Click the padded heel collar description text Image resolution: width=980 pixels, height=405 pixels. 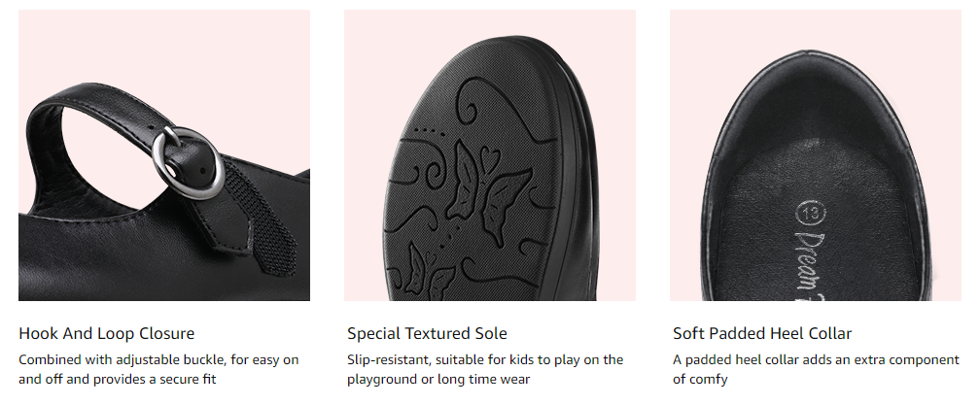click(x=816, y=369)
